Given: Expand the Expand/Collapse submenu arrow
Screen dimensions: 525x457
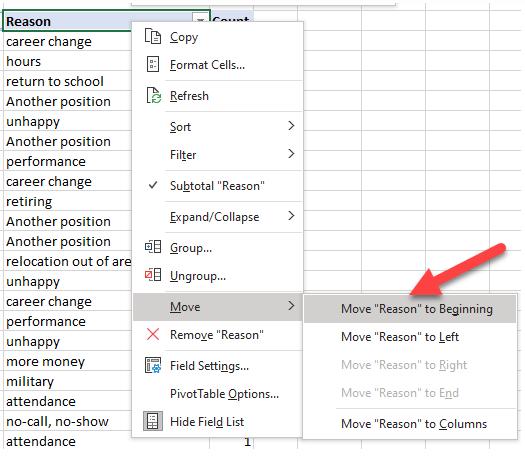Looking at the screenshot, I should click(x=291, y=216).
